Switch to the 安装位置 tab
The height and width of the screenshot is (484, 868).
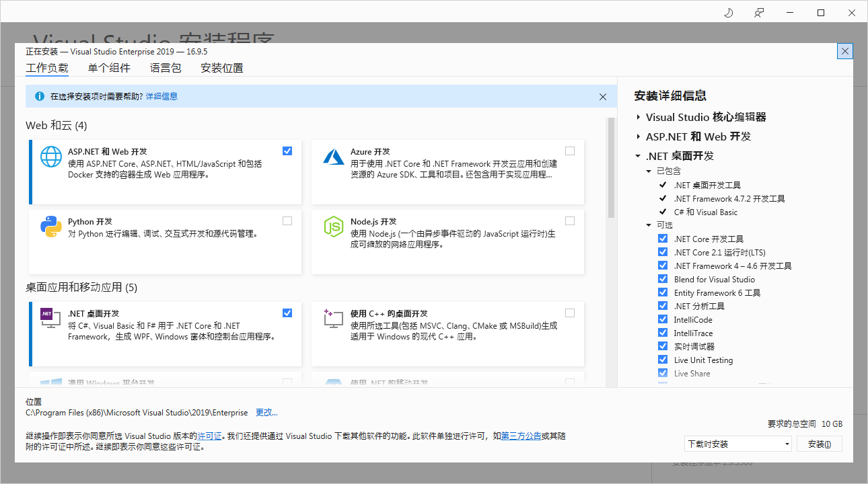[222, 68]
